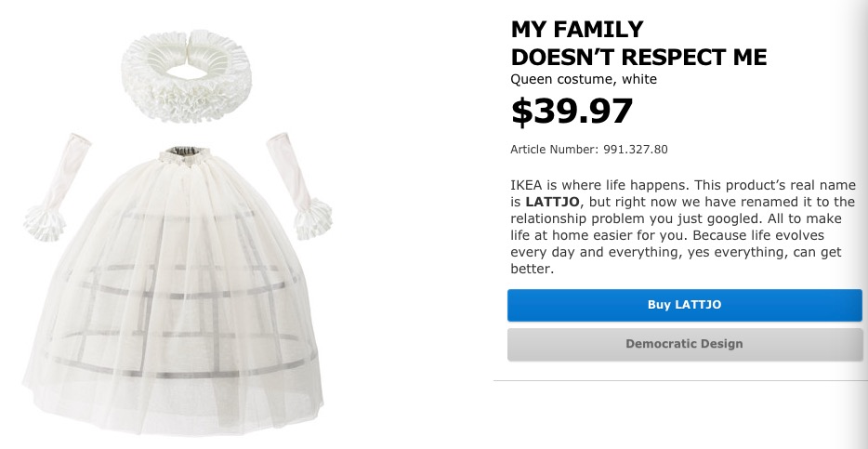Screen dimensions: 868x449
Task: Click the $39.97 price
Action: coord(572,112)
